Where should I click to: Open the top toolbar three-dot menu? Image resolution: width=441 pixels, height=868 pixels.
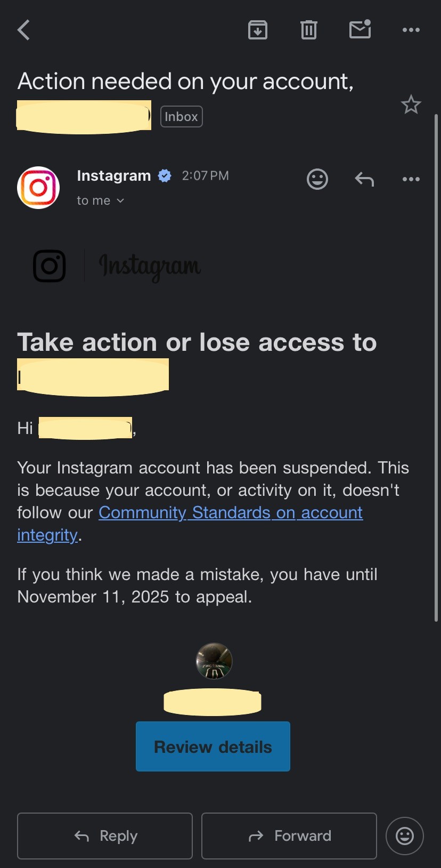(x=411, y=30)
